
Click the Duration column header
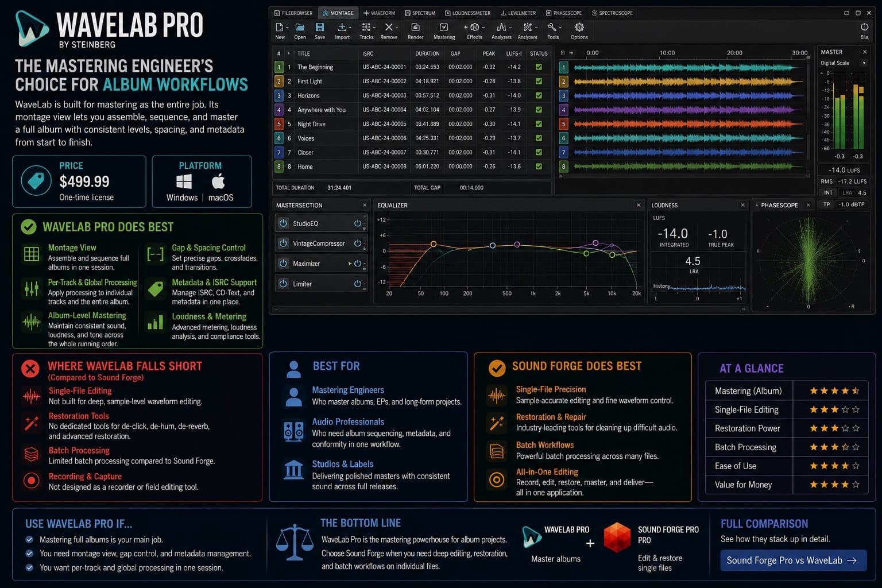tap(427, 53)
